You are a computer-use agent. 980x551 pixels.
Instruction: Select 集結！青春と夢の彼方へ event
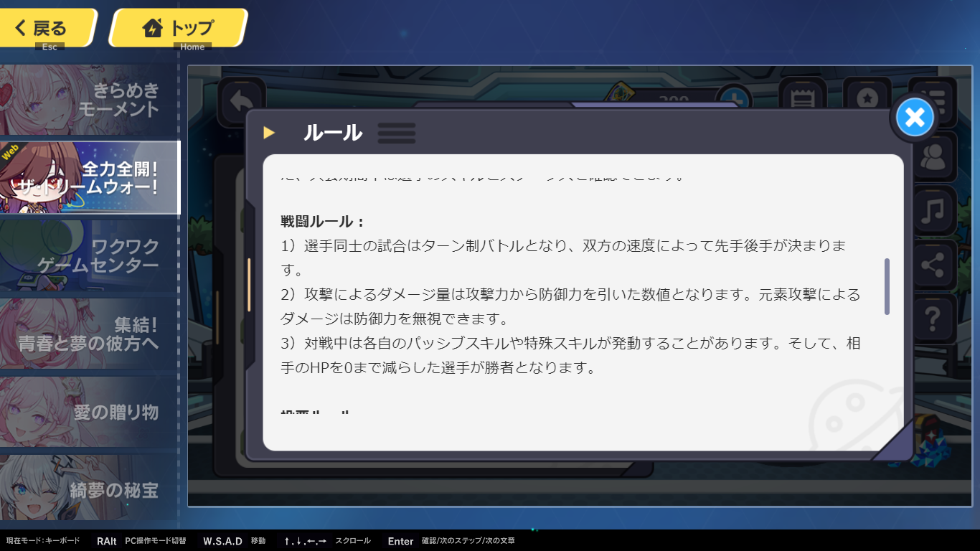(x=89, y=334)
